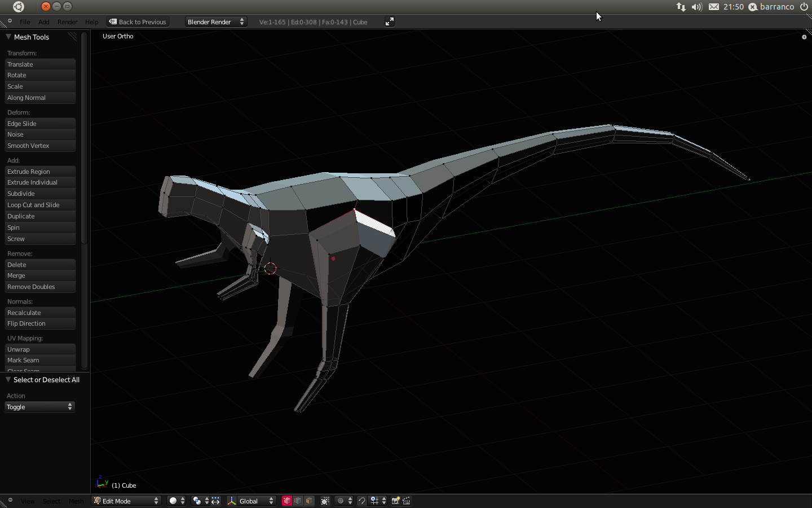This screenshot has height=508, width=812.
Task: Open the Blender Render engine selector
Action: (x=215, y=21)
